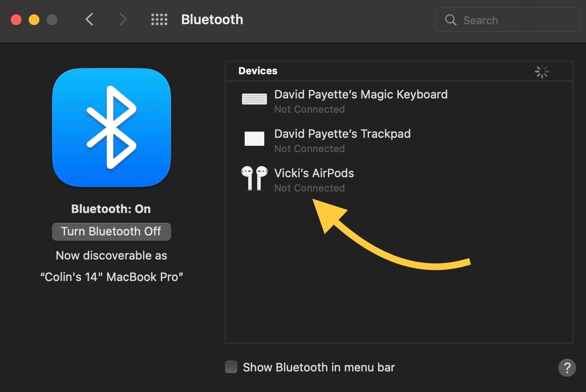
Task: Click the Magic Keyboard device icon
Action: coord(254,99)
